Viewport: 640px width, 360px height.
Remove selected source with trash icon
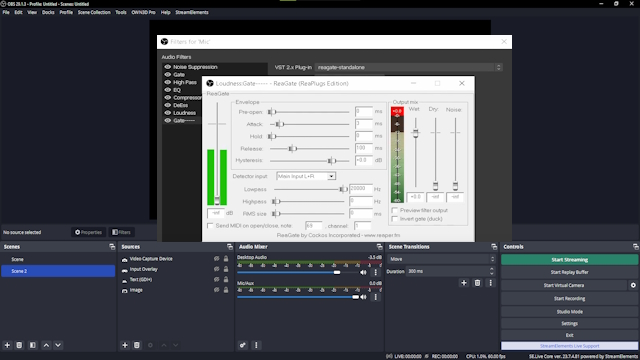click(x=137, y=345)
